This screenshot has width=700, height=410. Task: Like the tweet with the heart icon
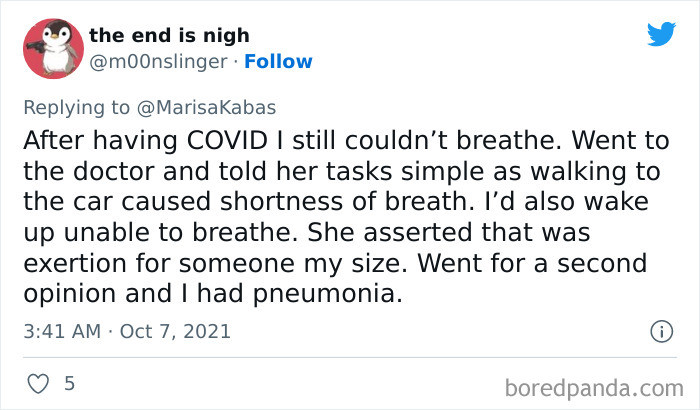point(40,383)
